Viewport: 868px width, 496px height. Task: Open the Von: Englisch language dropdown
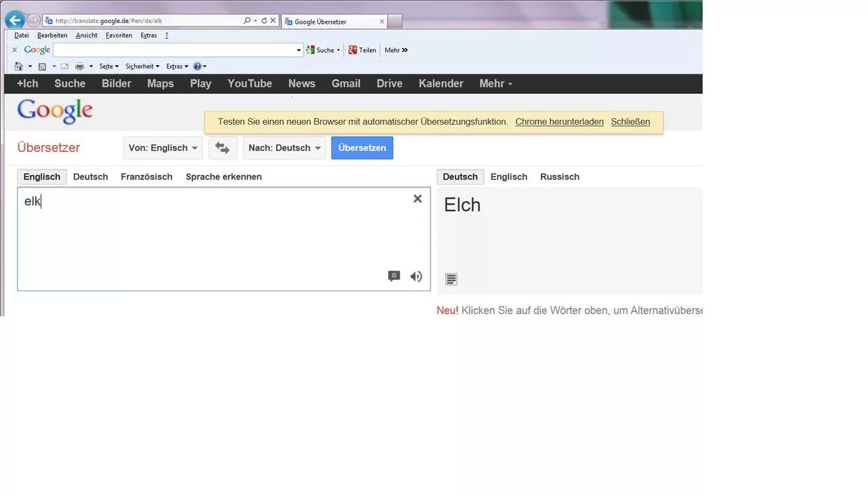pyautogui.click(x=163, y=148)
